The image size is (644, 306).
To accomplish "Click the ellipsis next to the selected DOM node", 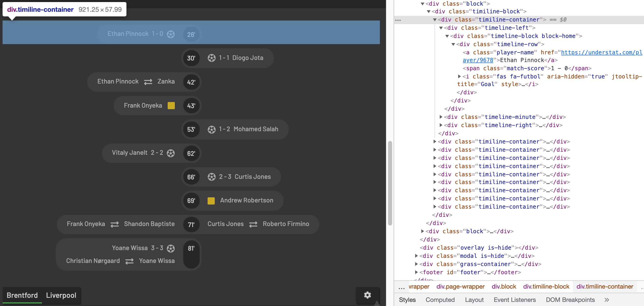I will (398, 20).
